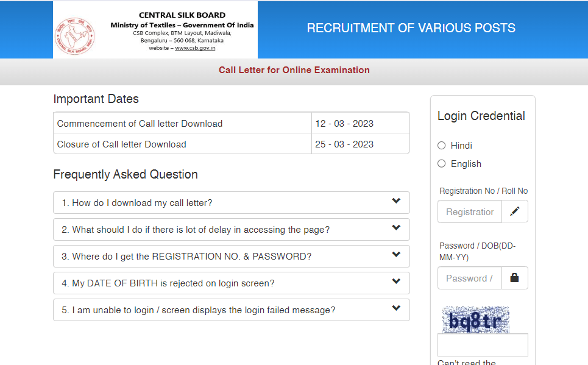Open the www.csb.gov.in website link

(x=195, y=48)
